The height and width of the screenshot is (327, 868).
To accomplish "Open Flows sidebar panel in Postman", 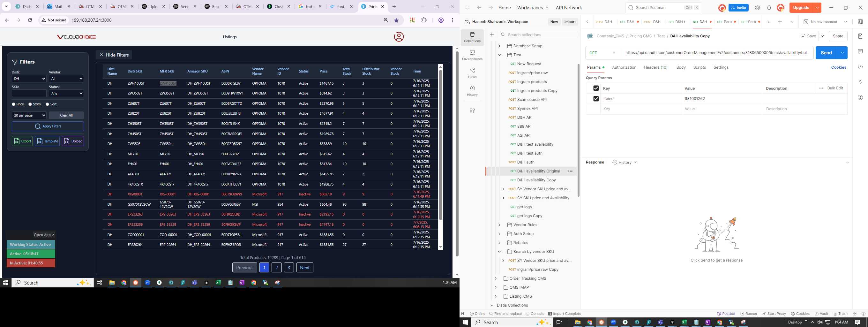I will click(x=472, y=73).
